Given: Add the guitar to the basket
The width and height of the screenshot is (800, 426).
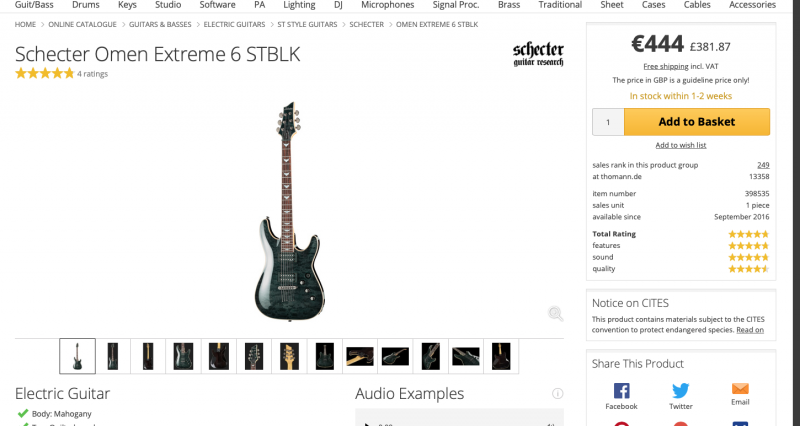Looking at the screenshot, I should (696, 122).
